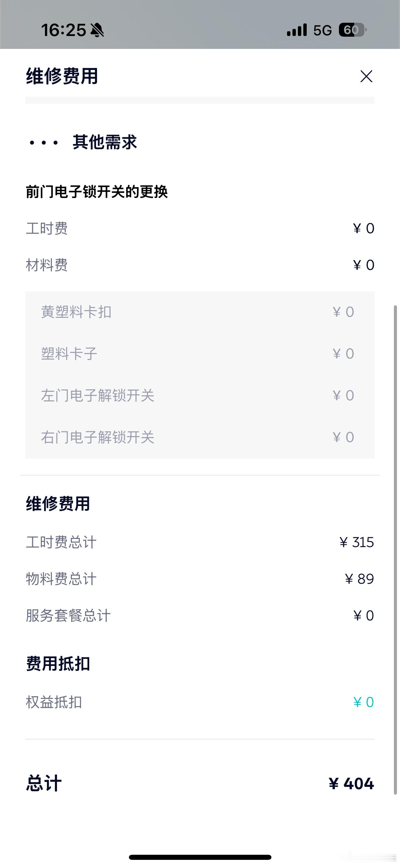Screen dimensions: 400x868
Task: Tap the 16:25 clock in status bar
Action: (x=63, y=30)
